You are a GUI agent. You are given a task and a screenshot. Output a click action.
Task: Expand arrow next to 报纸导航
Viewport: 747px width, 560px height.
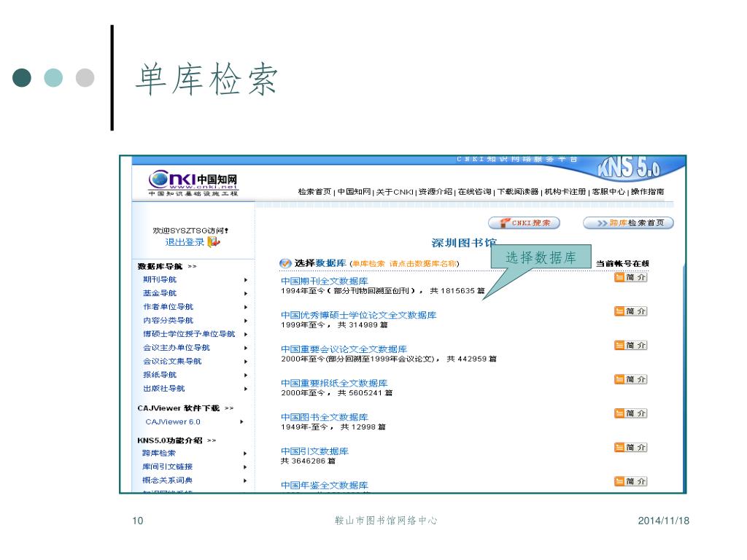pyautogui.click(x=246, y=376)
